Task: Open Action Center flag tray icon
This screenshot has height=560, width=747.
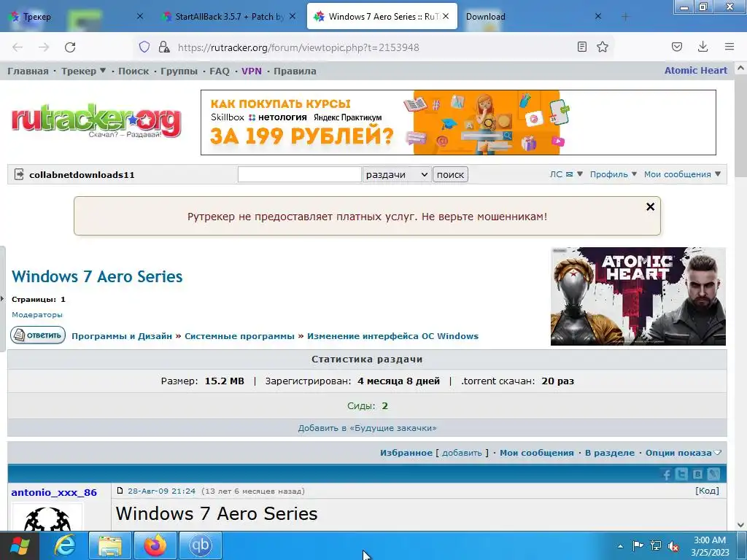Action: (x=638, y=545)
